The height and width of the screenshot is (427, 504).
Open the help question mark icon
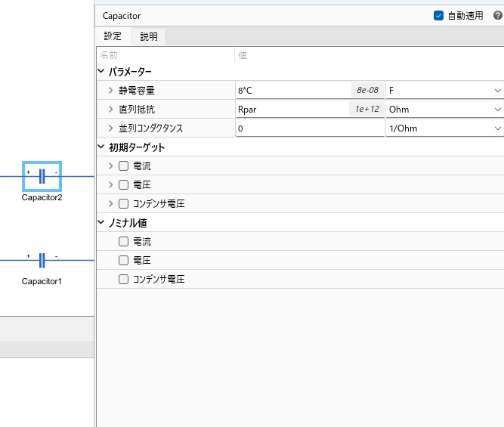coord(498,15)
